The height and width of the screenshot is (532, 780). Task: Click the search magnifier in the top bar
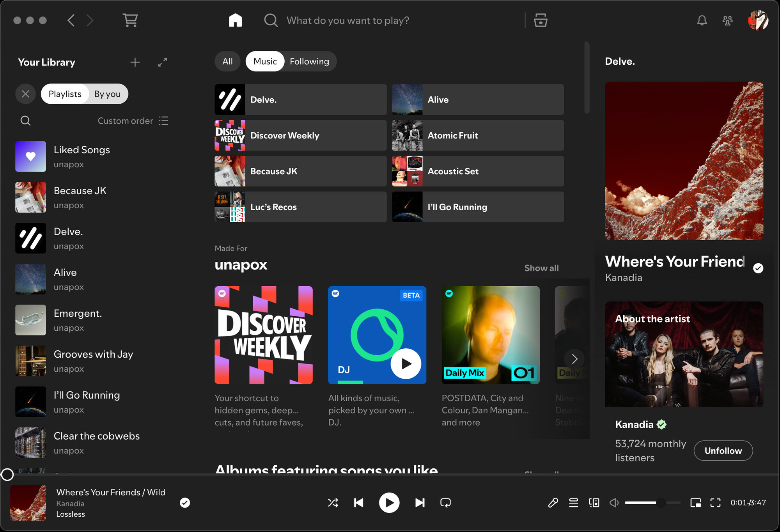271,20
